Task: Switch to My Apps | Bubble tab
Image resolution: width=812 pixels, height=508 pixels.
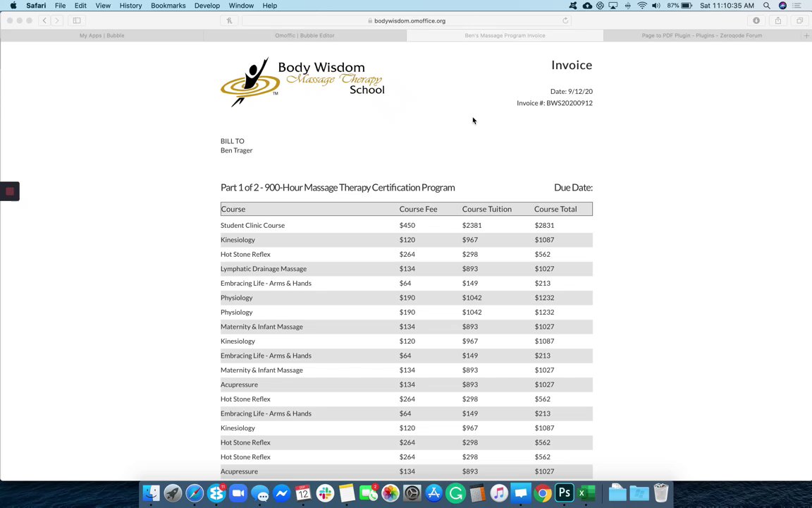Action: click(x=101, y=36)
